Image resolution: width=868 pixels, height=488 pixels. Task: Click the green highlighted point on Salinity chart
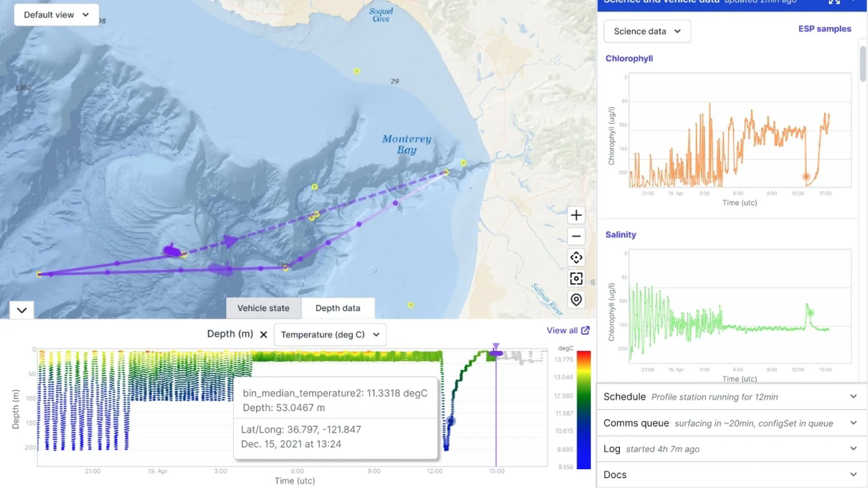pyautogui.click(x=810, y=313)
